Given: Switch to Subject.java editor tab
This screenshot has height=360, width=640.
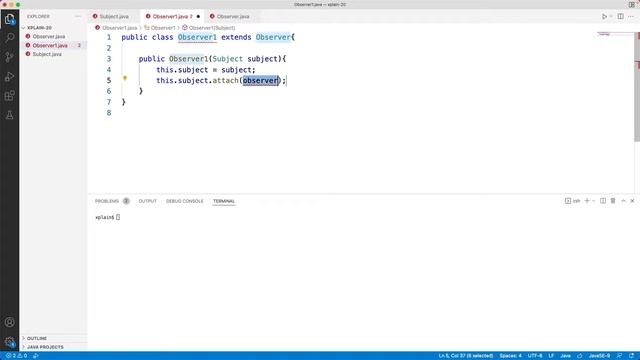Looking at the screenshot, I should coord(114,16).
